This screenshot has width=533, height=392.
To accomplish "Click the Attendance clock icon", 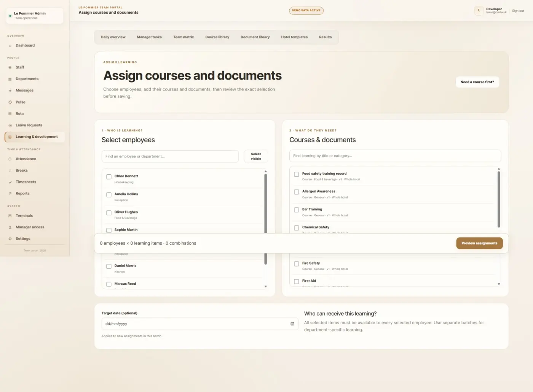I will pos(10,159).
